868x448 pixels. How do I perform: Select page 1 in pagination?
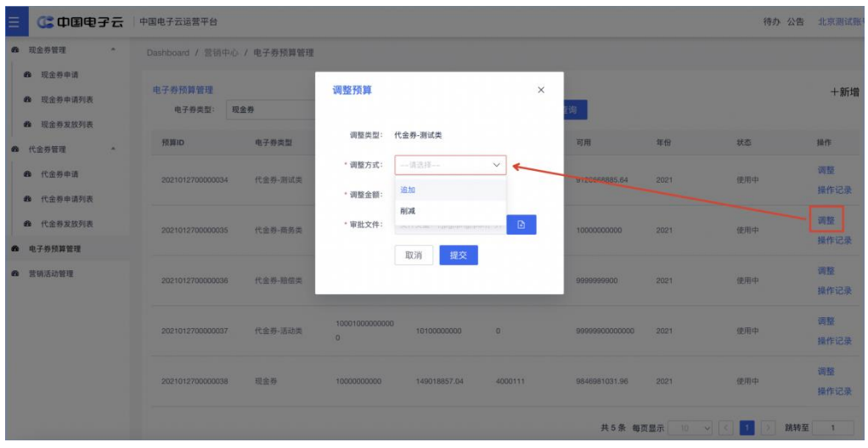click(x=747, y=428)
